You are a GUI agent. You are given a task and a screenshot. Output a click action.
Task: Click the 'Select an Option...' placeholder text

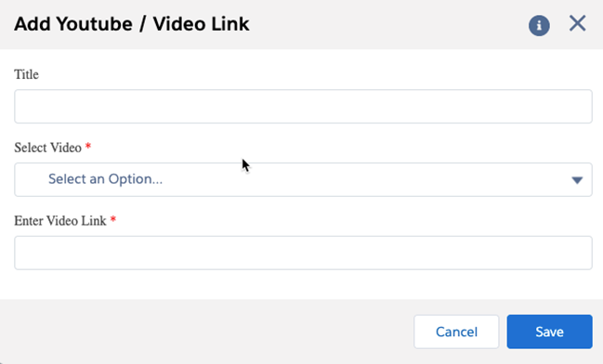point(105,179)
